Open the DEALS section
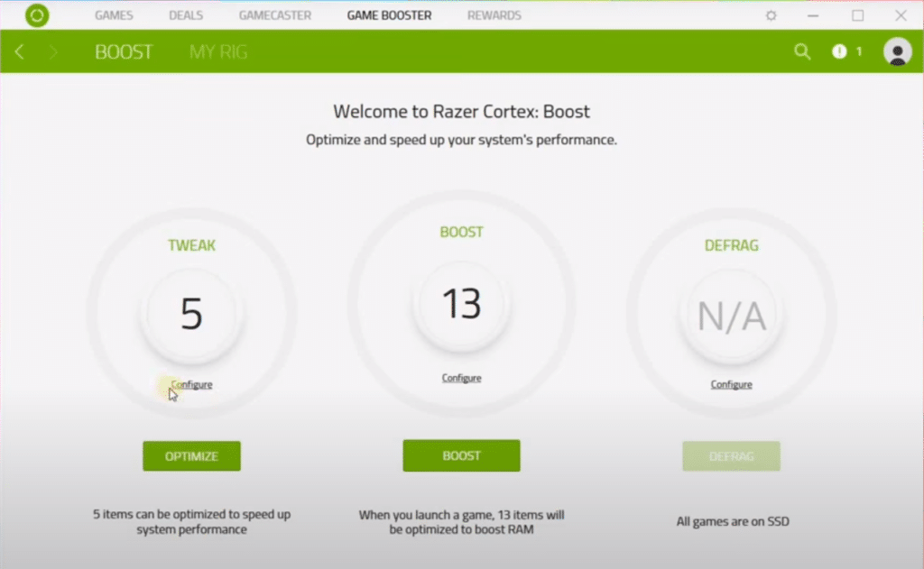The width and height of the screenshot is (924, 569). (185, 15)
